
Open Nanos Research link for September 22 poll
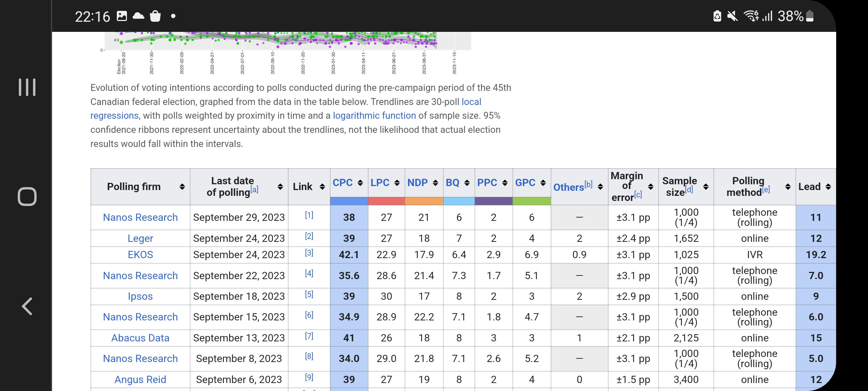(140, 276)
